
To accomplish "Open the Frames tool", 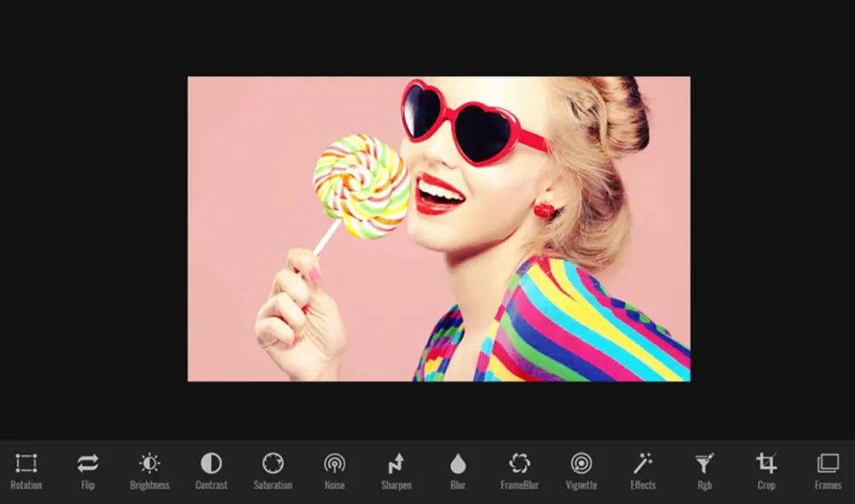I will (827, 464).
